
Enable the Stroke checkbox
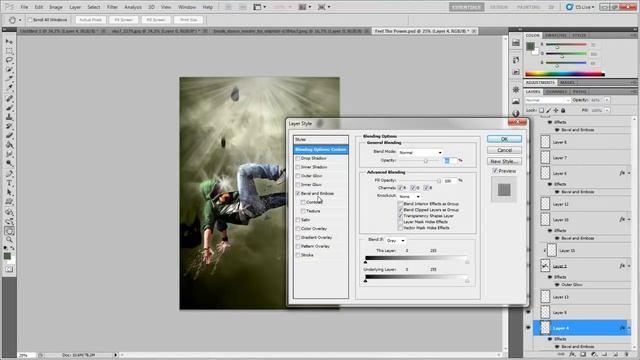[298, 255]
